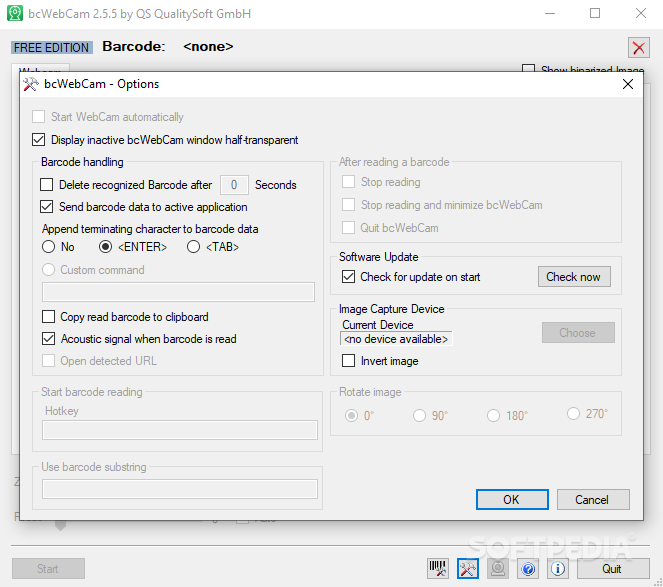Viewport: 663px width, 587px height.
Task: Click the Quit button in main window
Action: coord(613,568)
